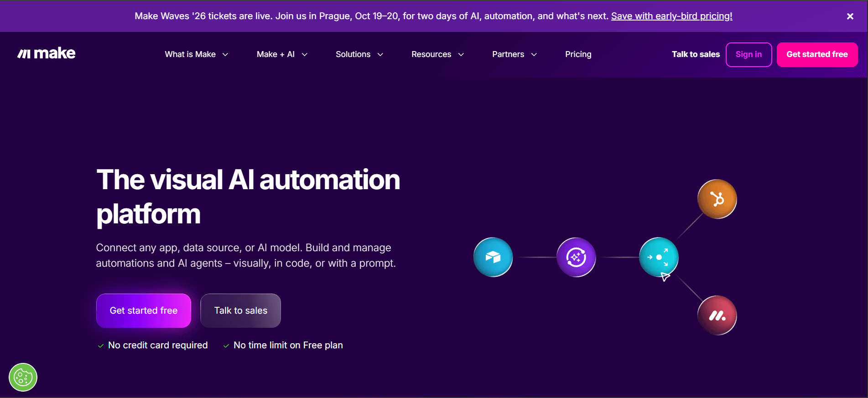Screen dimensions: 868x398
Task: Open the Resources menu item
Action: click(438, 54)
